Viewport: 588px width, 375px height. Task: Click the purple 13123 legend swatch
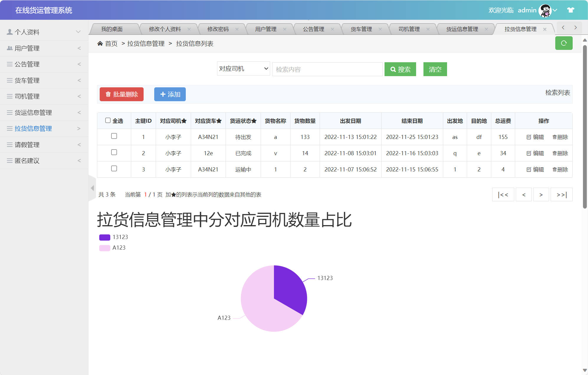point(104,237)
